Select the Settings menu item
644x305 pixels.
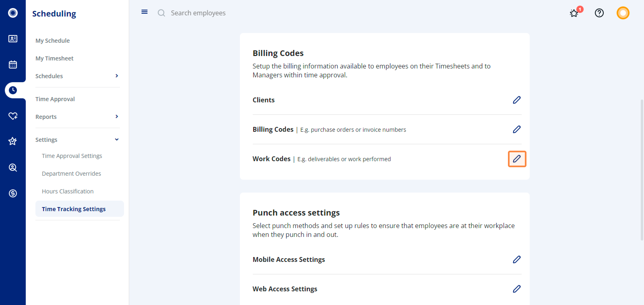(46, 140)
